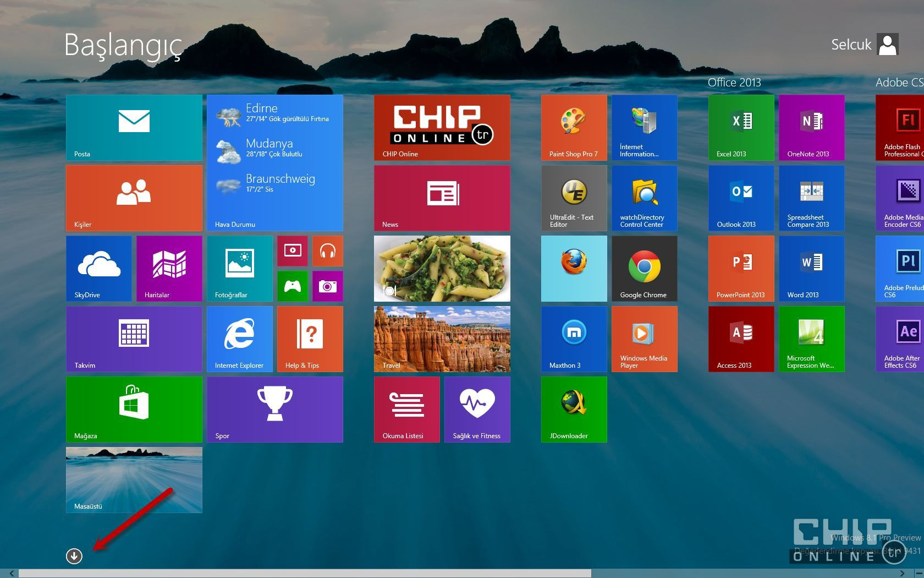Click the Adobe CS group header
The image size is (924, 578).
tap(900, 83)
